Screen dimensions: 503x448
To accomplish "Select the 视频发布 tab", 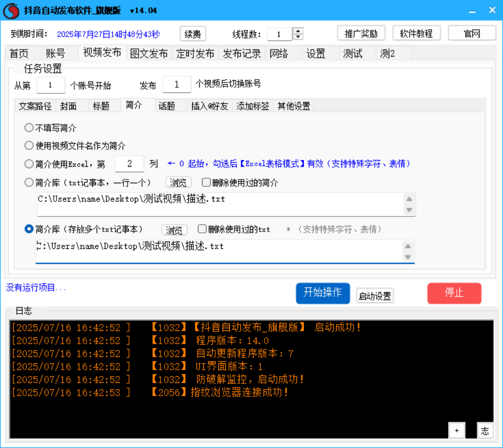I will pos(102,52).
